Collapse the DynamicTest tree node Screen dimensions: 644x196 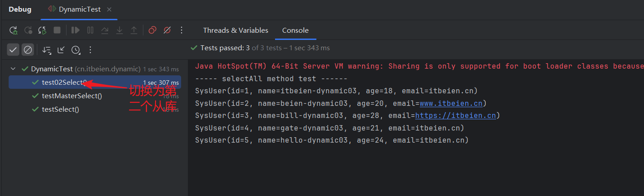[x=13, y=69]
